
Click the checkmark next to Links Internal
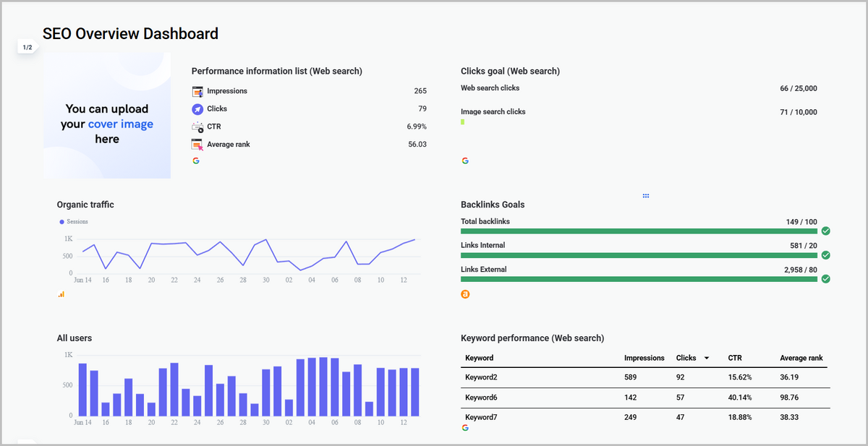click(x=825, y=255)
